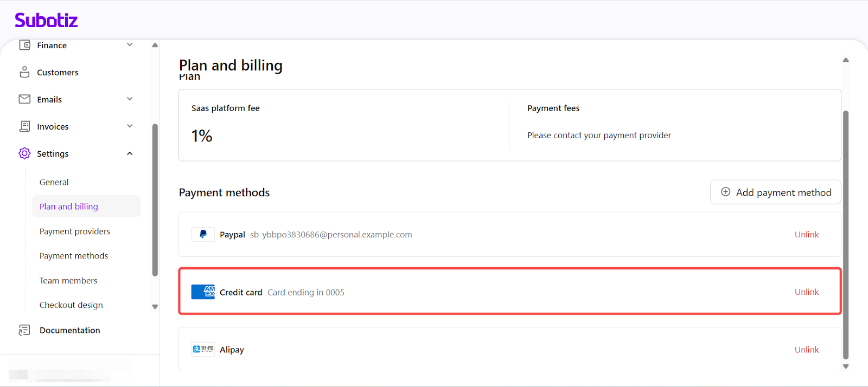Click the Alipay logo icon

point(203,350)
